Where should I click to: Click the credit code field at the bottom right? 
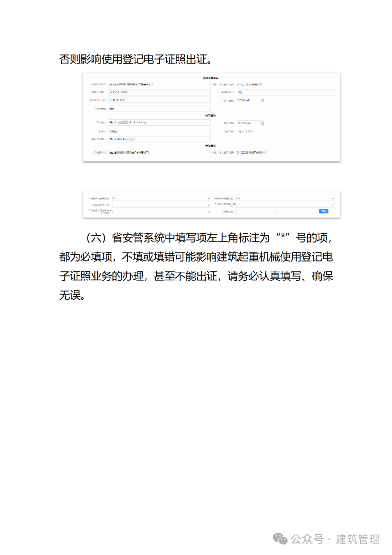point(287,153)
